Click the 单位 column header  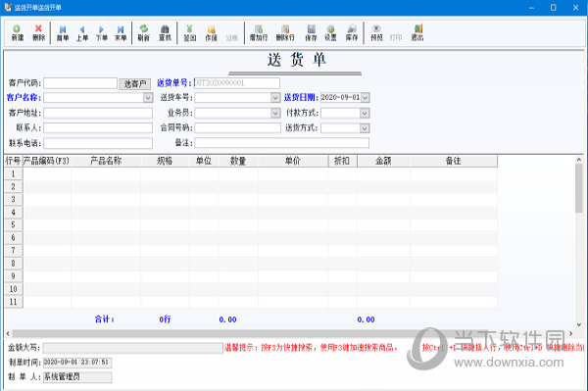tap(204, 161)
